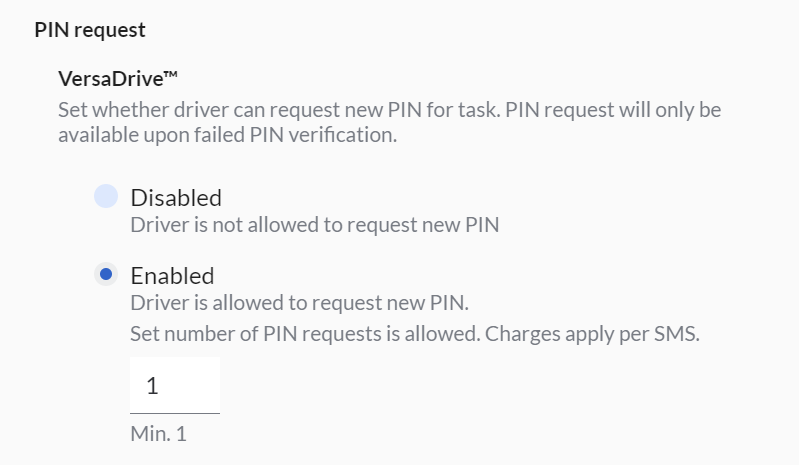Screen dimensions: 799x465
Task: Click the "Enabled" option label
Action: (172, 275)
